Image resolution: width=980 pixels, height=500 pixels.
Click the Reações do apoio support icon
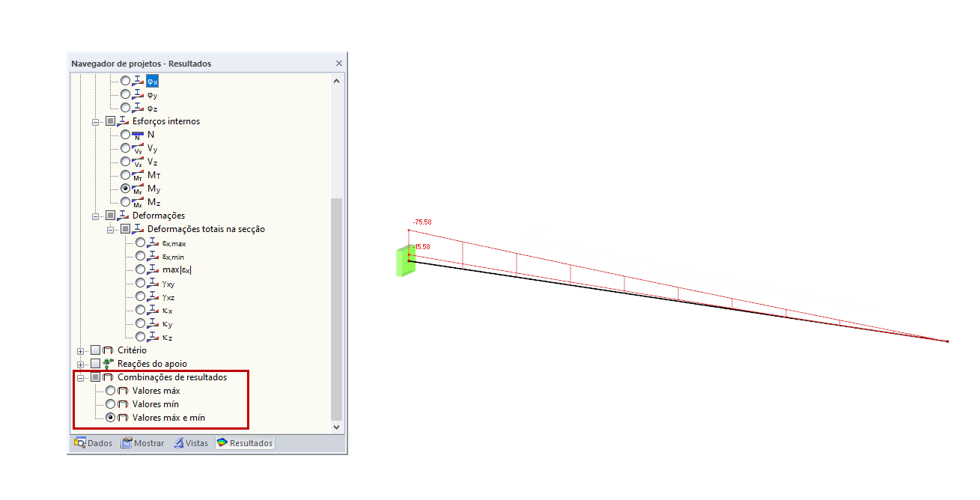108,364
